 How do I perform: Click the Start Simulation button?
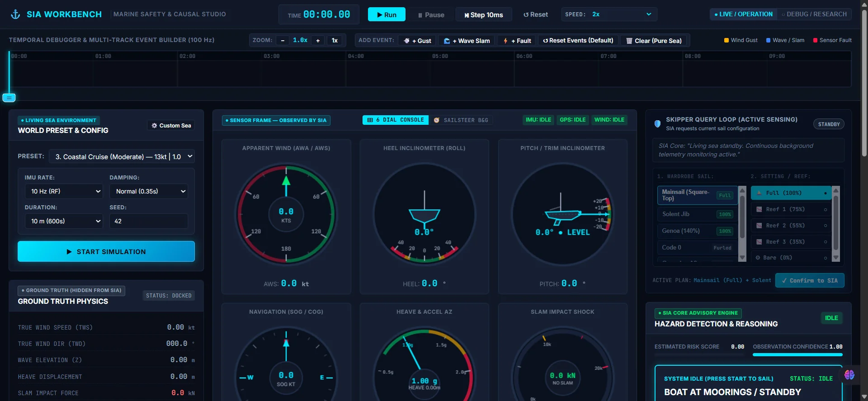point(106,251)
